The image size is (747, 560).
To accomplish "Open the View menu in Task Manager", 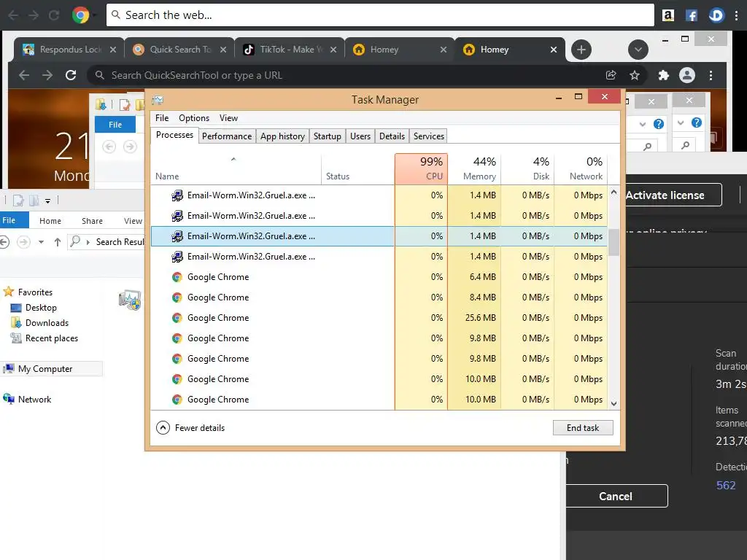I will [228, 118].
